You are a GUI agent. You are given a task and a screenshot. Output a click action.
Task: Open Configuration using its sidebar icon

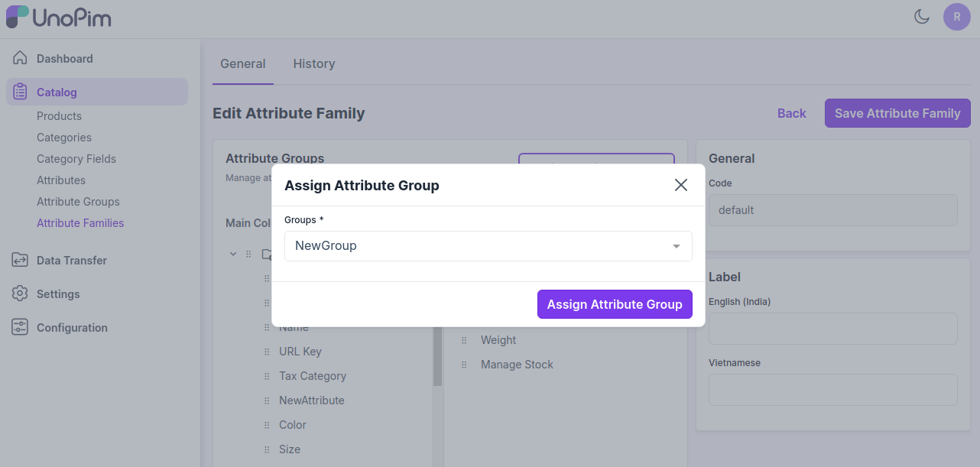tap(19, 327)
